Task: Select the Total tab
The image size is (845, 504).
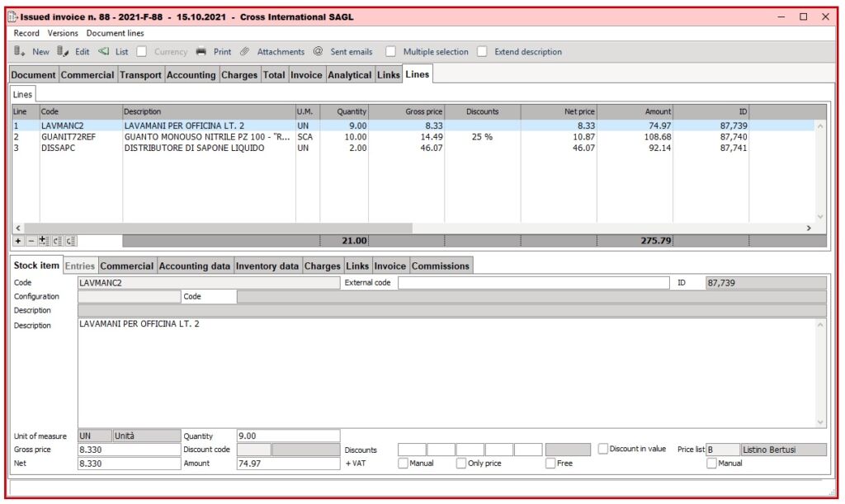Action: point(274,75)
